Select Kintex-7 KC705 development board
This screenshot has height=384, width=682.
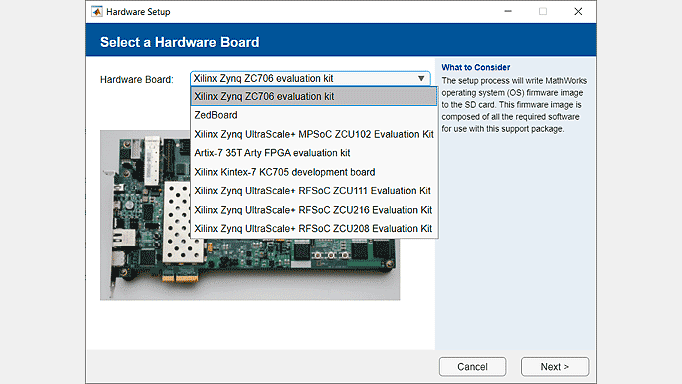click(x=314, y=172)
